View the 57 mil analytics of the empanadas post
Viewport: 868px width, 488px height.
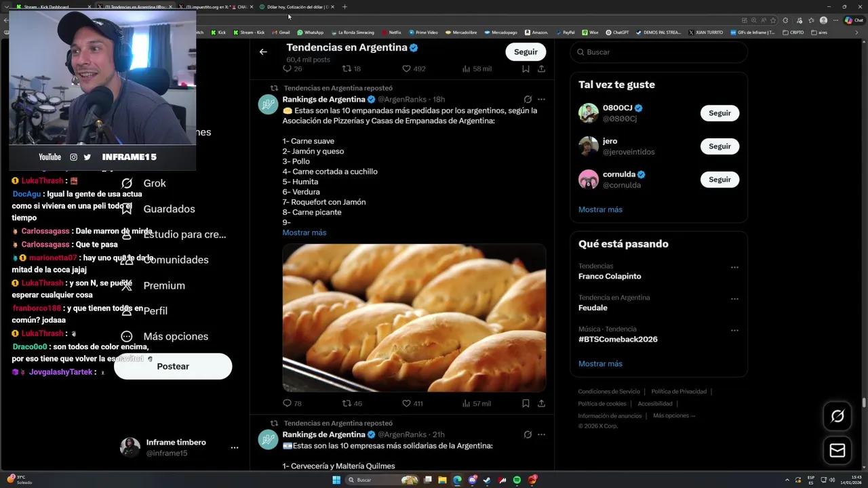[476, 403]
